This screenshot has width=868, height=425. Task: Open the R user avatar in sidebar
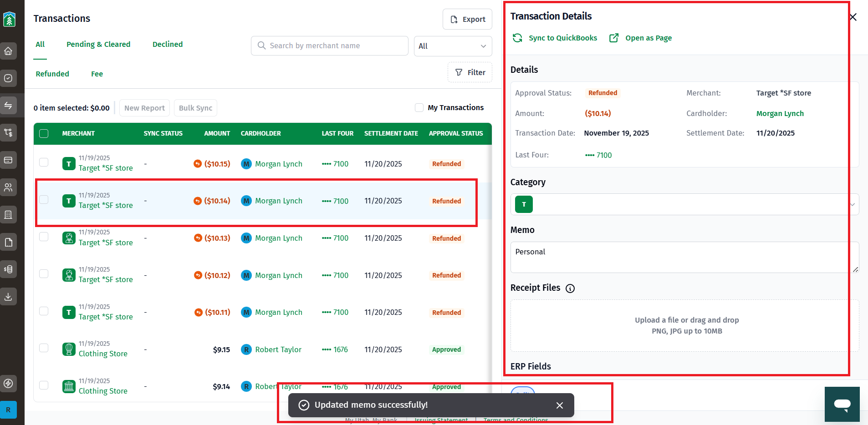click(x=8, y=410)
